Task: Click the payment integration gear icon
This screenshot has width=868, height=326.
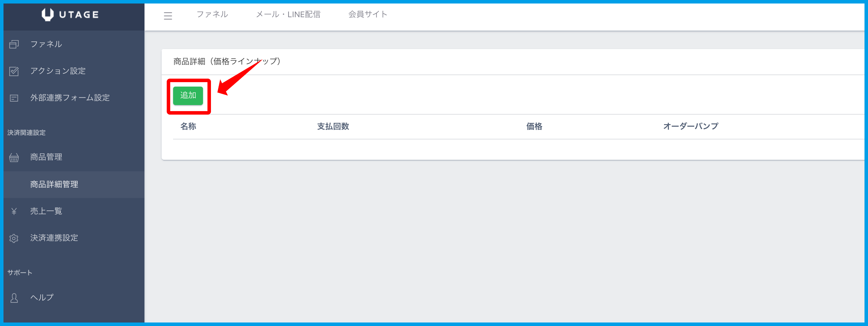Action: tap(14, 238)
